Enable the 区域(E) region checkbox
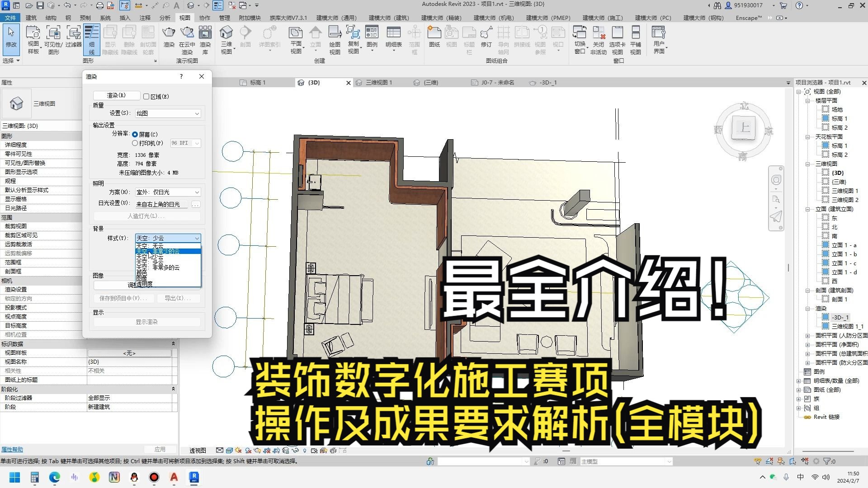The height and width of the screenshot is (488, 868). (x=146, y=96)
